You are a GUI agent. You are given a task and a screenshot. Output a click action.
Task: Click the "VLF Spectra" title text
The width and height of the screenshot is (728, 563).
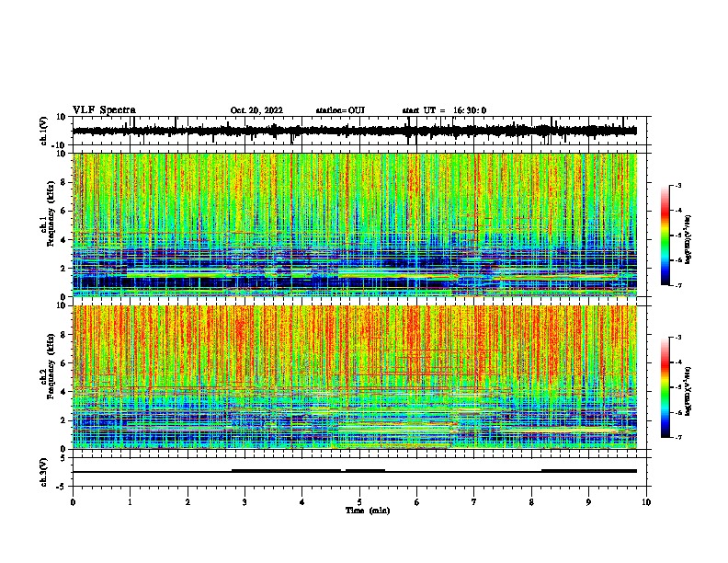(104, 110)
